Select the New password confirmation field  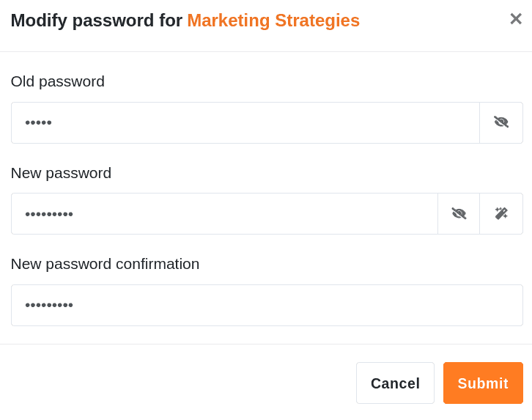pos(267,305)
